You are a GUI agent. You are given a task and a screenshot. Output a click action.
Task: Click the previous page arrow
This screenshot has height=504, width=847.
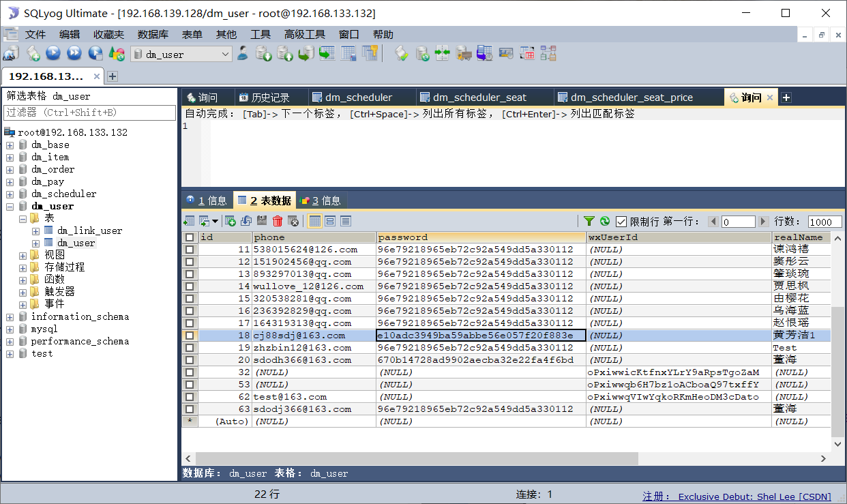(x=713, y=222)
